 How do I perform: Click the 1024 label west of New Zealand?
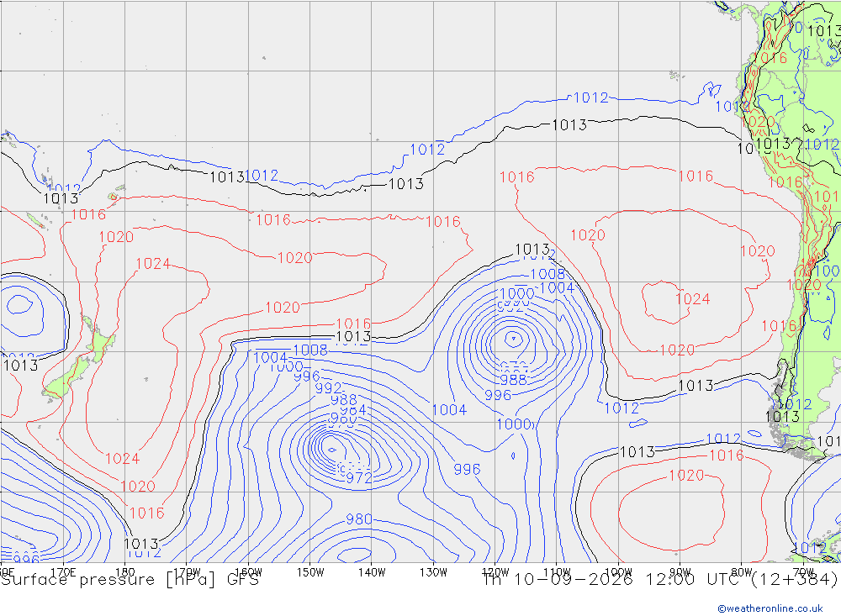(x=153, y=263)
